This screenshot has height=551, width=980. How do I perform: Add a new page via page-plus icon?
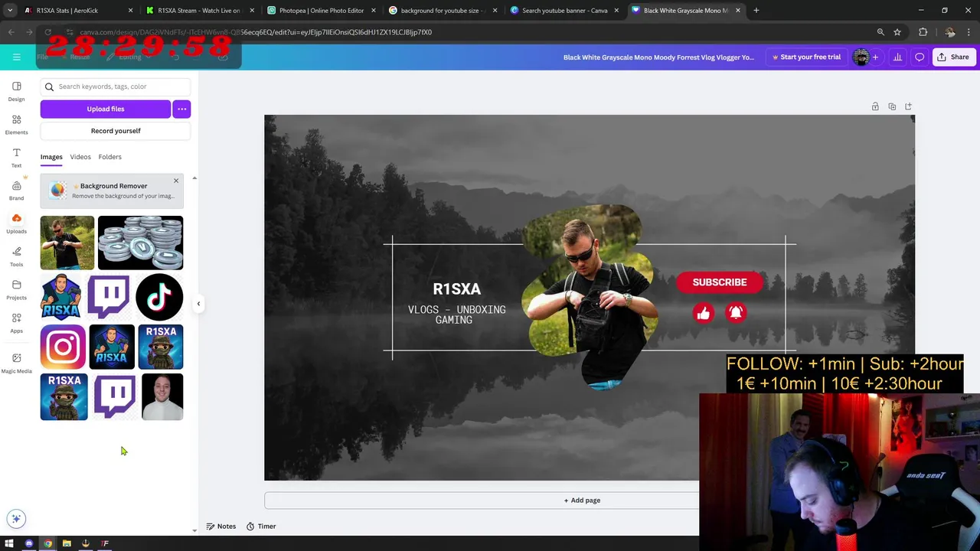click(x=908, y=106)
